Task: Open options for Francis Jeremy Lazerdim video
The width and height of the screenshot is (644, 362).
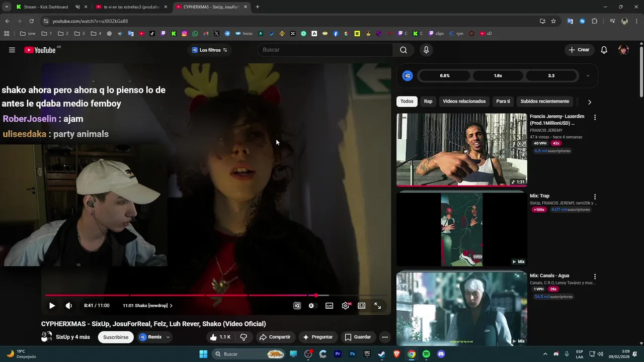Action: [x=595, y=117]
